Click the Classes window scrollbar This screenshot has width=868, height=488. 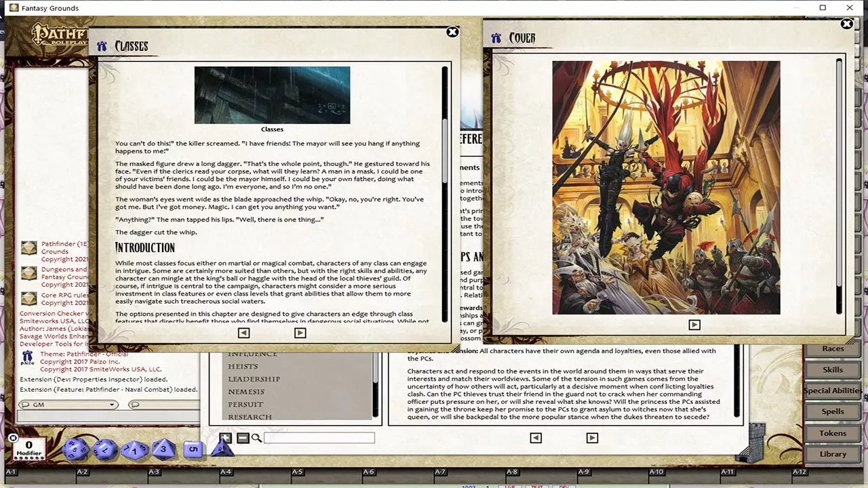446,193
